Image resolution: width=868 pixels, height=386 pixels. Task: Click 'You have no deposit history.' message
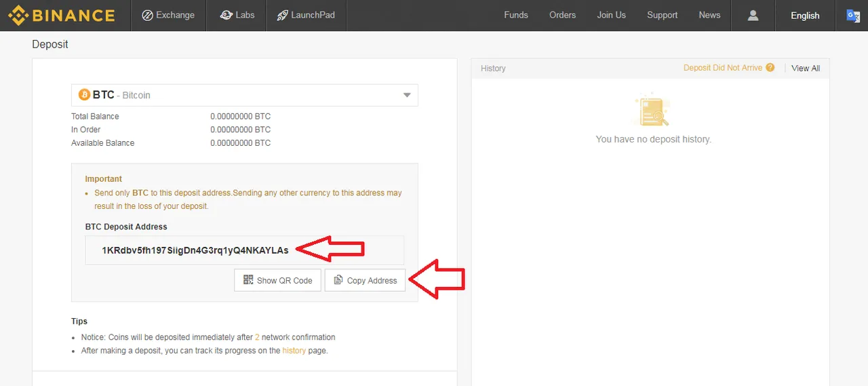pyautogui.click(x=653, y=139)
